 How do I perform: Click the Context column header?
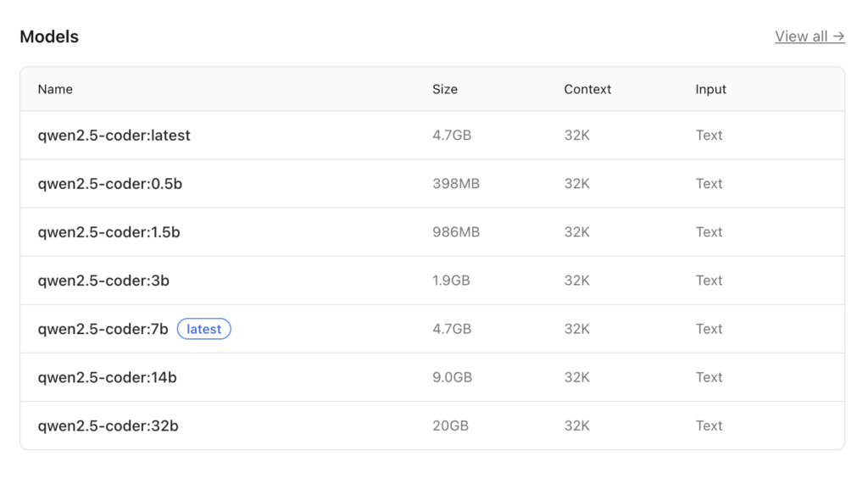tap(587, 89)
